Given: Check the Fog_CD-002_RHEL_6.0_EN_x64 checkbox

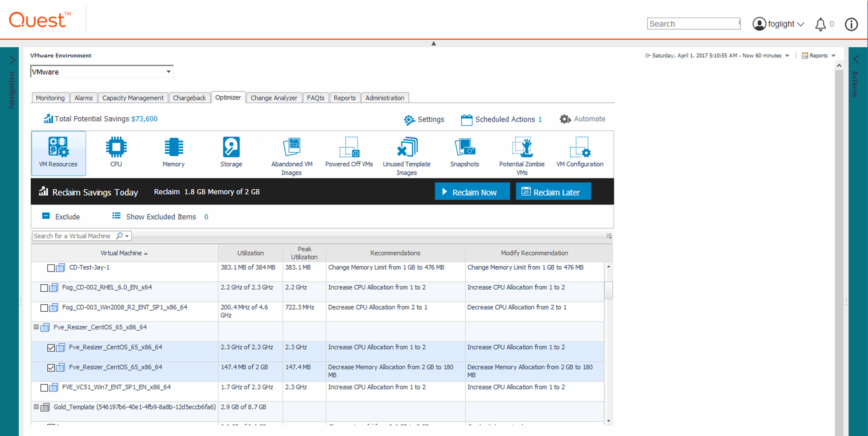Looking at the screenshot, I should pos(44,288).
